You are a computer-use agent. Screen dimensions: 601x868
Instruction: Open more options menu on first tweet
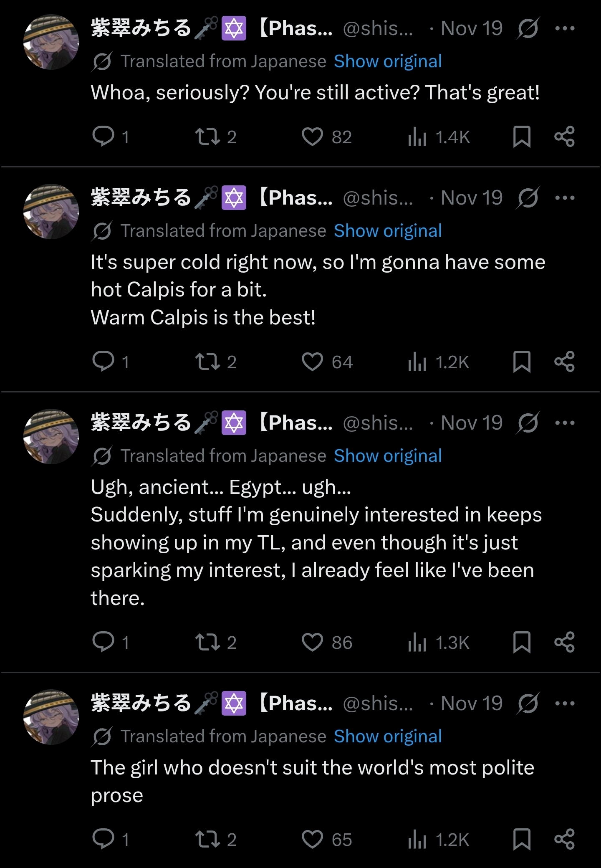[565, 28]
